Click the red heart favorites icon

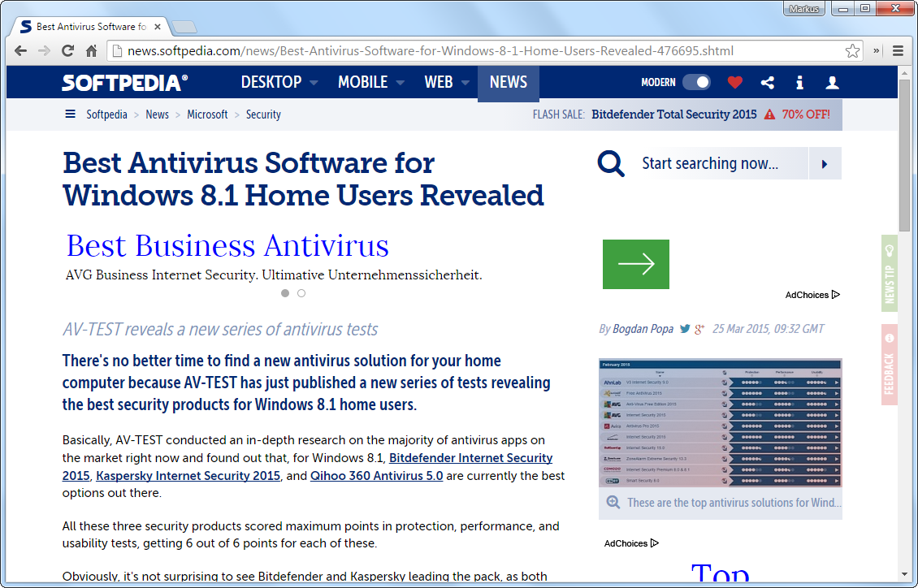[734, 82]
